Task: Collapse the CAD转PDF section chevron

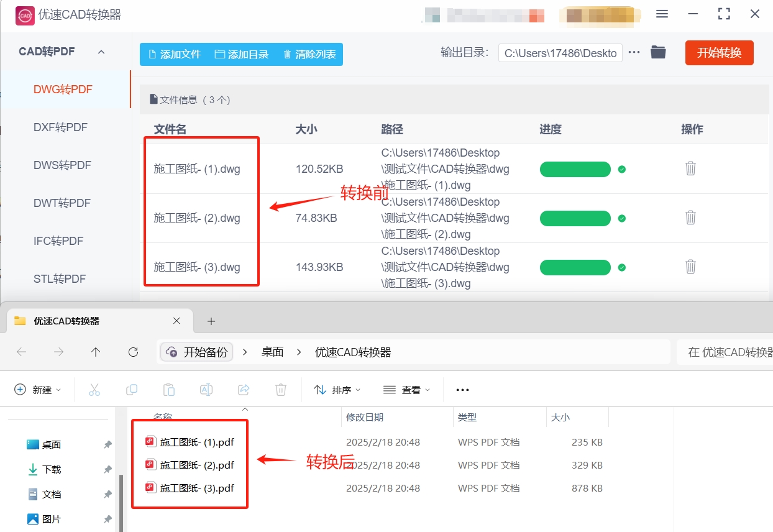Action: pyautogui.click(x=101, y=52)
